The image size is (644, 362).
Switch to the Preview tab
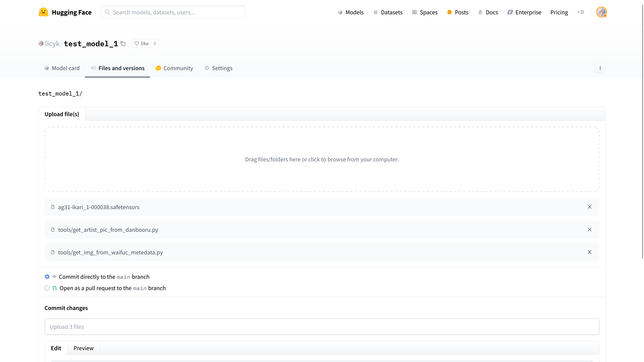click(83, 348)
